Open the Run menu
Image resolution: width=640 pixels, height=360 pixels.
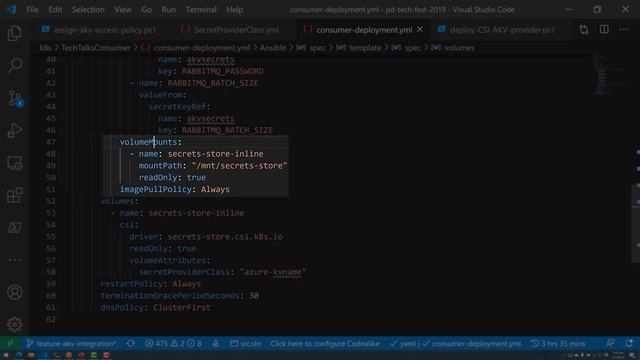point(168,9)
